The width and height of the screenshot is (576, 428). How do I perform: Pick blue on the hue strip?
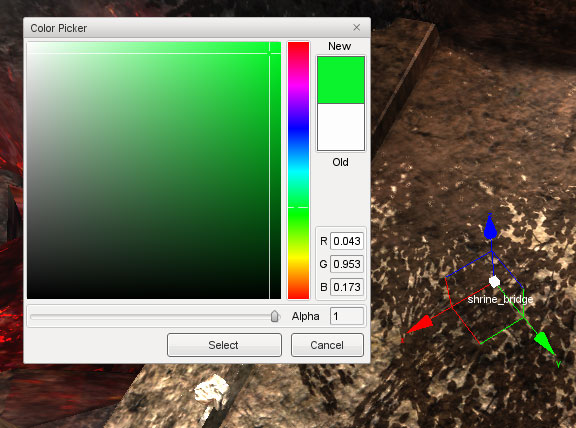298,128
